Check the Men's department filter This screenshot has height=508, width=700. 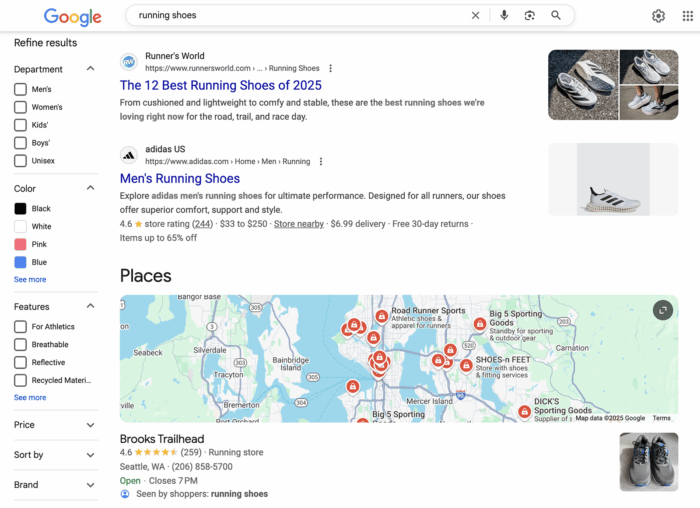(20, 89)
